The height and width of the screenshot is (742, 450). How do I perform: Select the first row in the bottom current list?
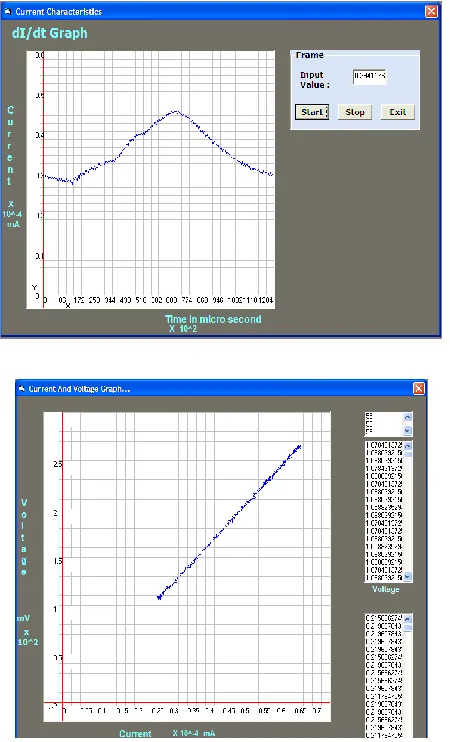click(x=384, y=618)
